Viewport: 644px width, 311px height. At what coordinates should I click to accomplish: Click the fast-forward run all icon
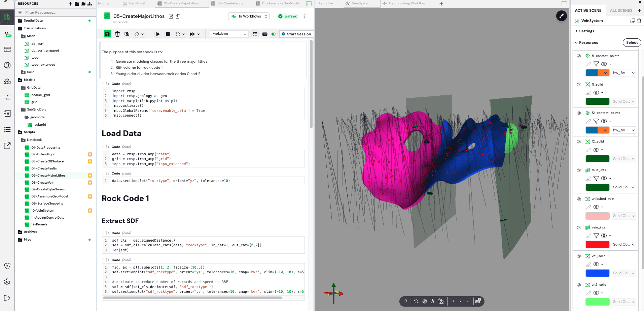coord(192,34)
